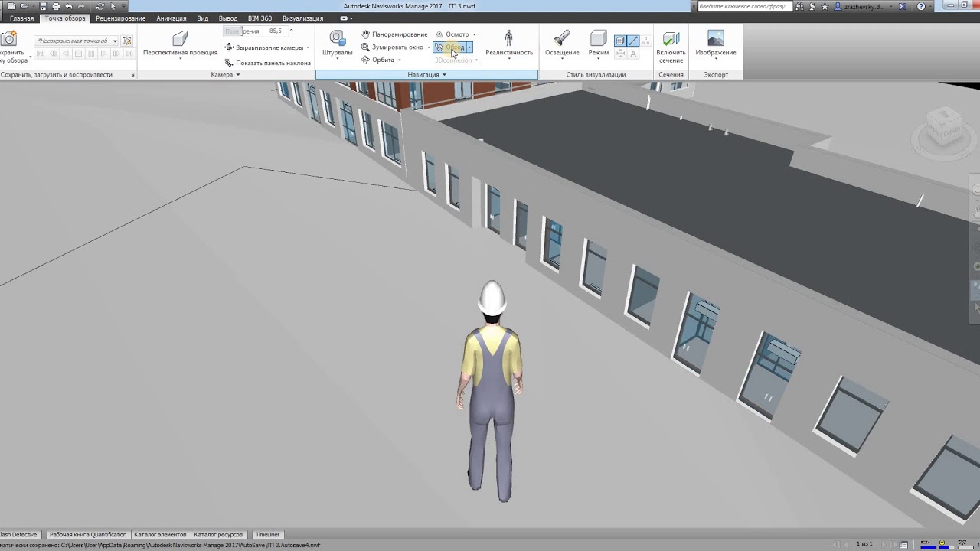Activate the Обход walk tool
The width and height of the screenshot is (980, 551).
[449, 47]
